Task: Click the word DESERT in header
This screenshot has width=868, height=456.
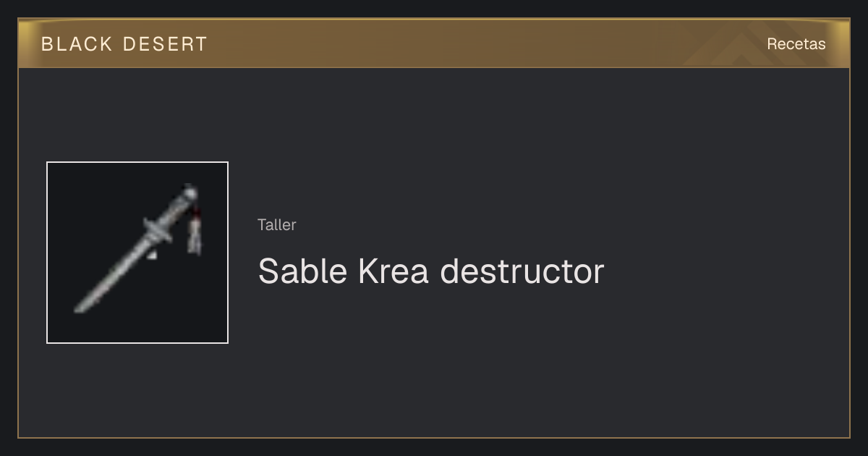Action: pyautogui.click(x=166, y=44)
